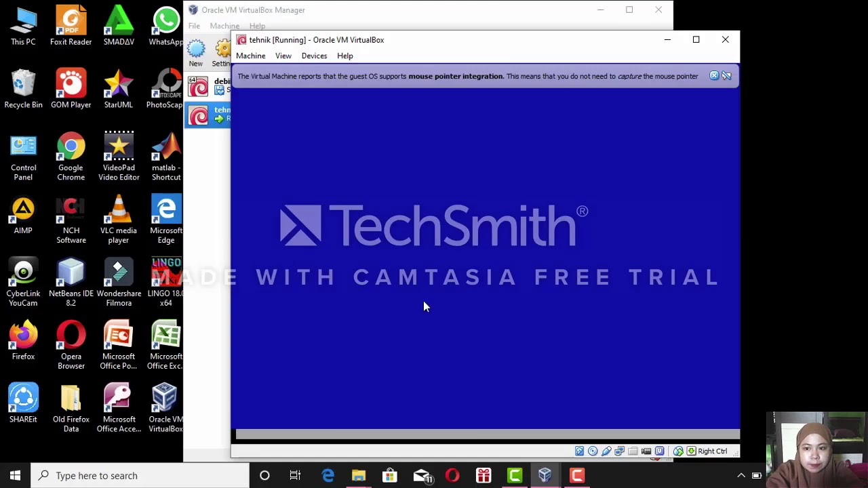Click the Google Chrome desktop icon

pos(71,157)
